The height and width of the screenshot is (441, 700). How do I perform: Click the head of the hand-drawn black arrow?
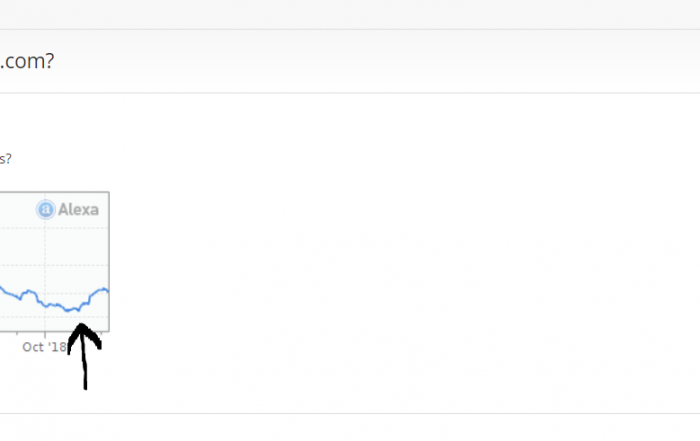(83, 337)
